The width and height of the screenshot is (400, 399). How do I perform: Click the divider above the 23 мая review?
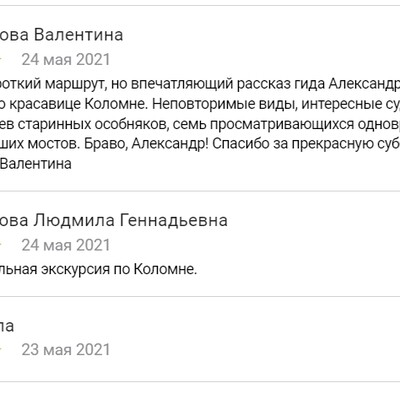click(200, 296)
